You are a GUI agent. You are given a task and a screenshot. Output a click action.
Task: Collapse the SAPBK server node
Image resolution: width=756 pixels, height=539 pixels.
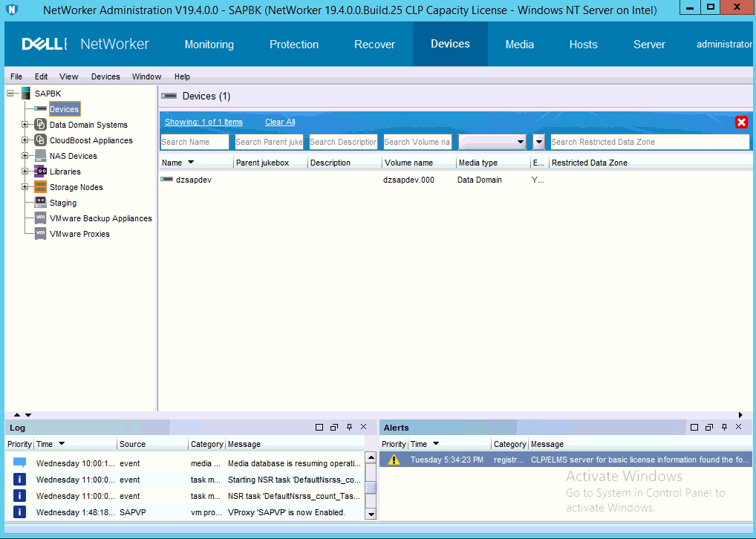(10, 94)
